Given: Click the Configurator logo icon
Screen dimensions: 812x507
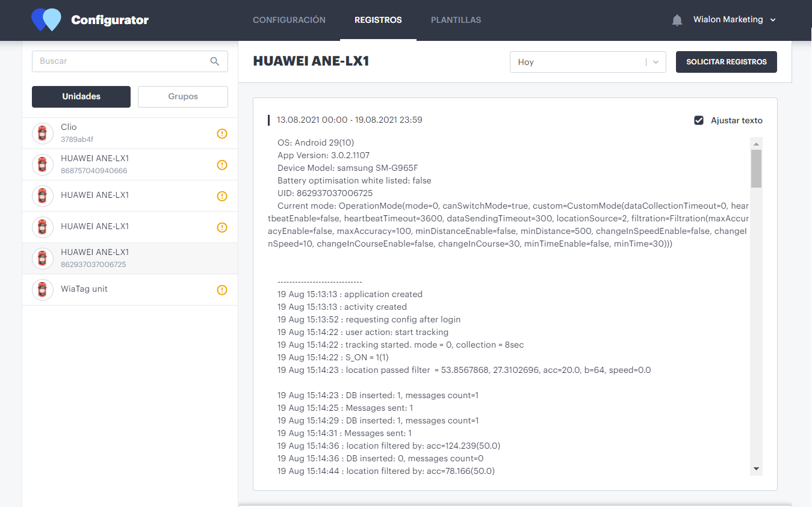Looking at the screenshot, I should pos(46,20).
